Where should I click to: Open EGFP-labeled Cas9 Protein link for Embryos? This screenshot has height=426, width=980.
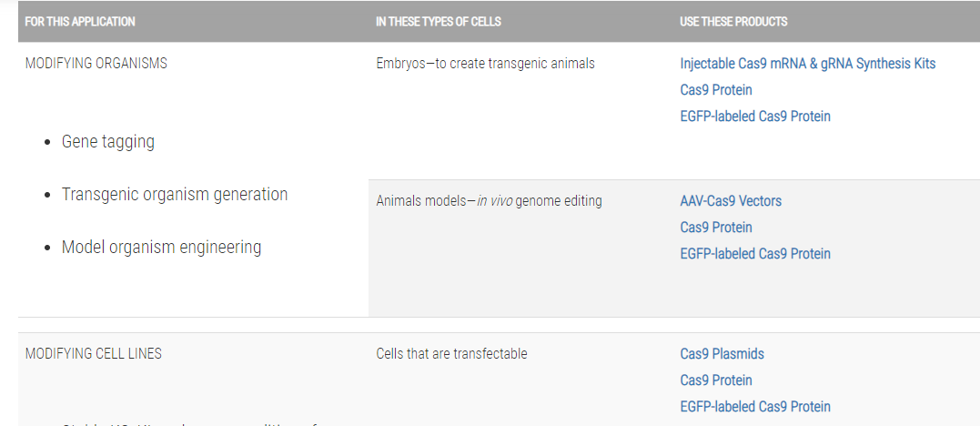(755, 116)
